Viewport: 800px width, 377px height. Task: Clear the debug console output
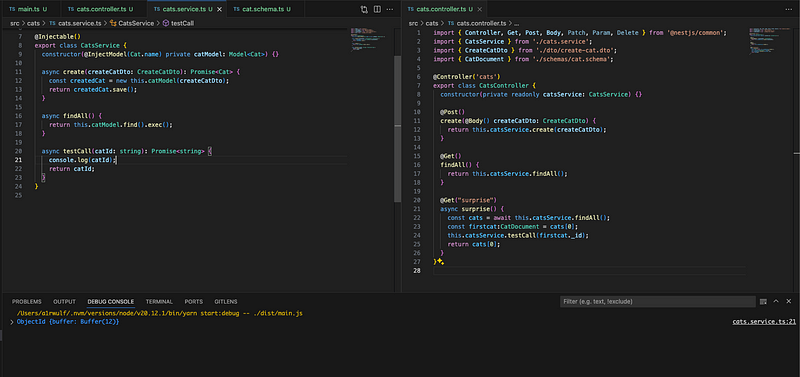(x=763, y=301)
